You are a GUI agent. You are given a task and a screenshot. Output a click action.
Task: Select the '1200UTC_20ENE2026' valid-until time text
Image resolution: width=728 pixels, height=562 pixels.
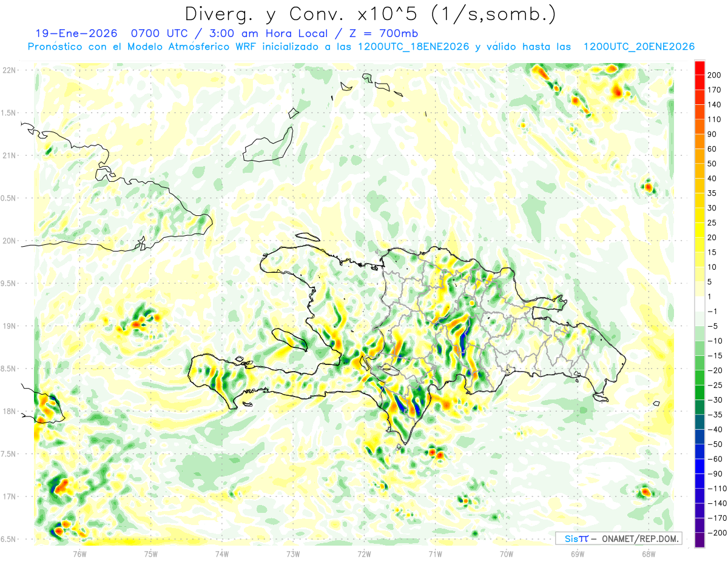(x=639, y=47)
